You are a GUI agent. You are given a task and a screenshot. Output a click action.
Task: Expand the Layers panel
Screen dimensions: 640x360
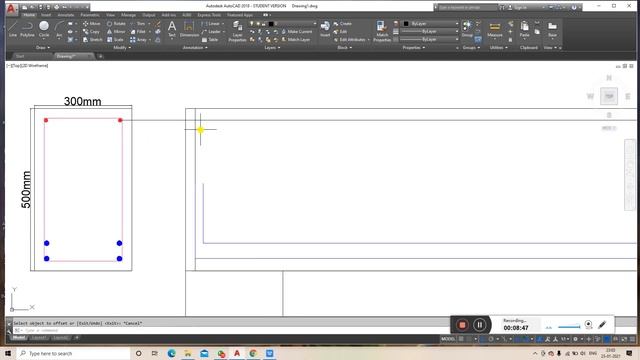[272, 47]
